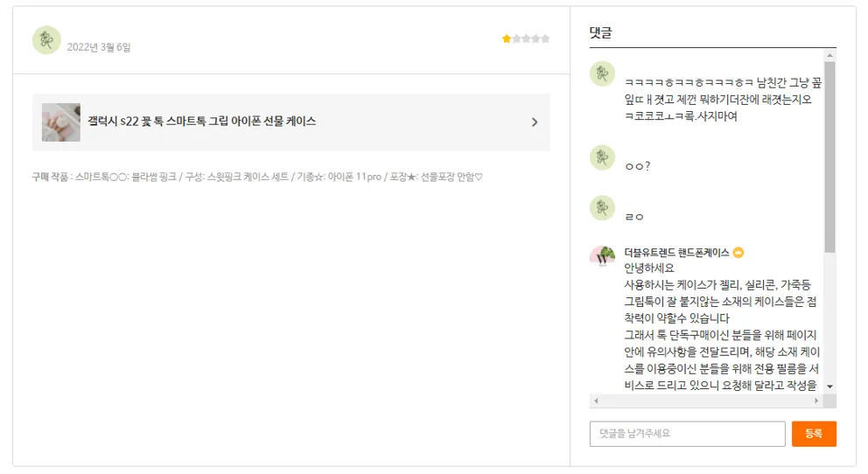Click the vertical scrollbar thumb in comments
Screen dimensions: 868x474
pyautogui.click(x=829, y=157)
